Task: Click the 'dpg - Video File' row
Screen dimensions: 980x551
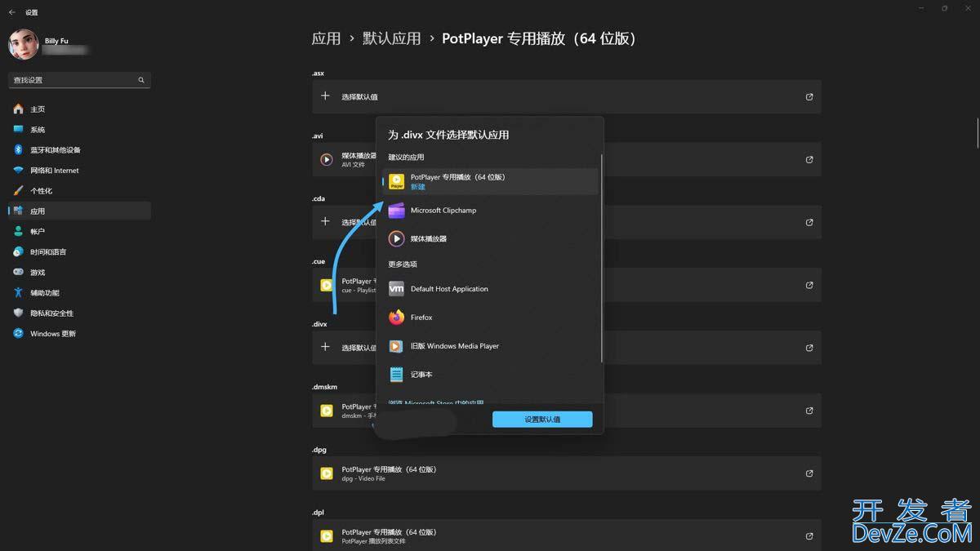Action: coord(566,473)
